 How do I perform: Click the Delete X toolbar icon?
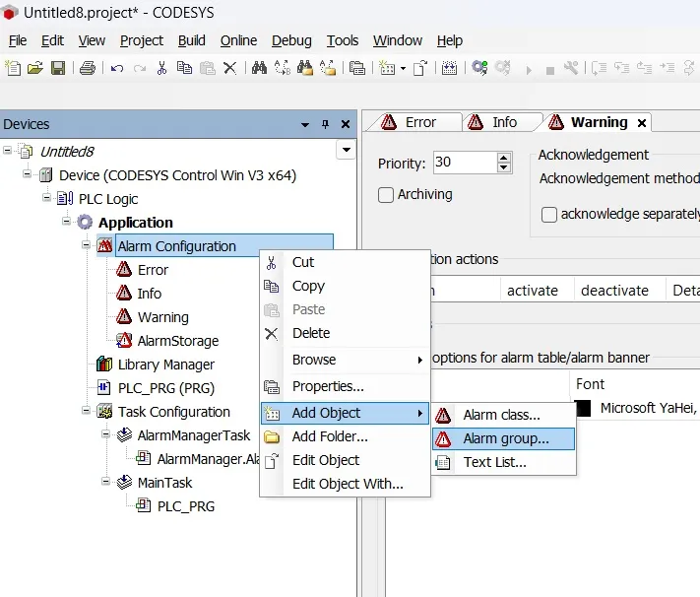coord(230,68)
